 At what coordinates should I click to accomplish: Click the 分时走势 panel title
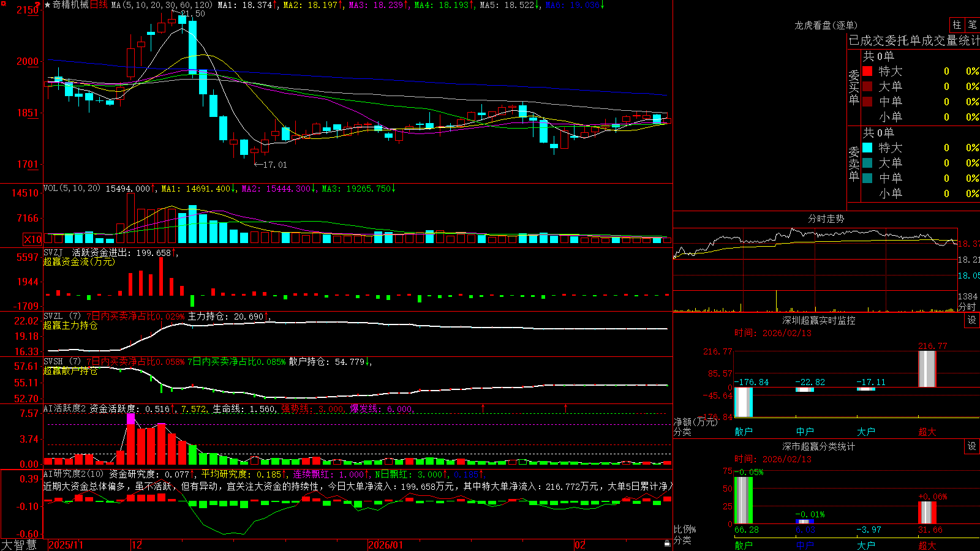point(826,219)
